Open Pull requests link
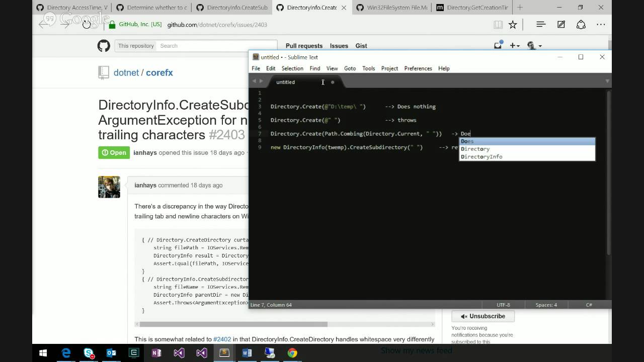644x362 pixels. pos(304,46)
